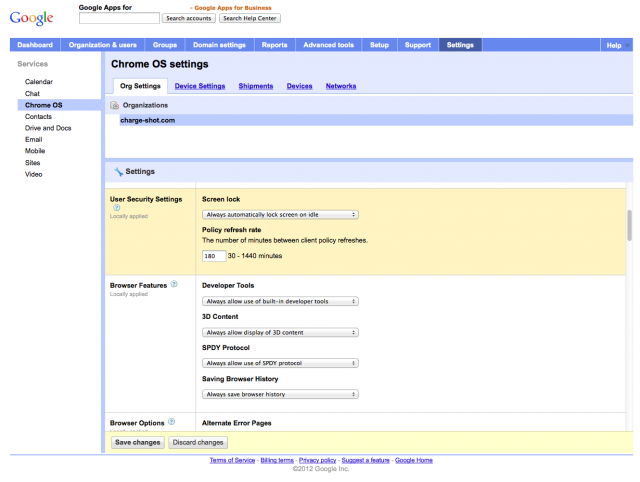Switch to the Shipments tab
The image size is (640, 482).
point(256,86)
